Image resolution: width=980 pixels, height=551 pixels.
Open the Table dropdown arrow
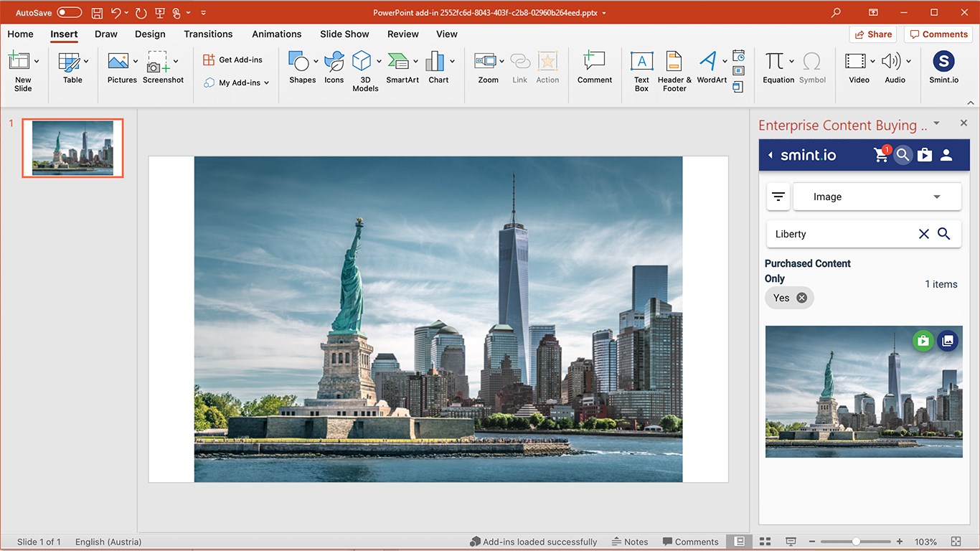(86, 61)
